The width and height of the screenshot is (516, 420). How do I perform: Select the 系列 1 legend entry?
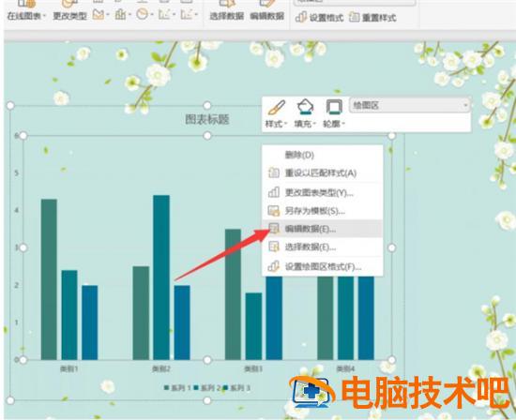(177, 388)
